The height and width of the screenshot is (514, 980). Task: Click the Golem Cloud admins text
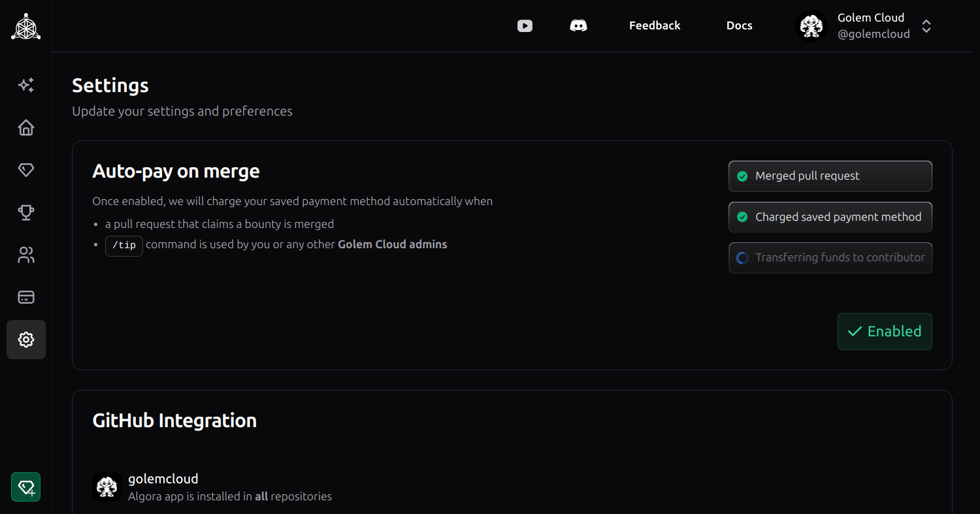pos(393,244)
